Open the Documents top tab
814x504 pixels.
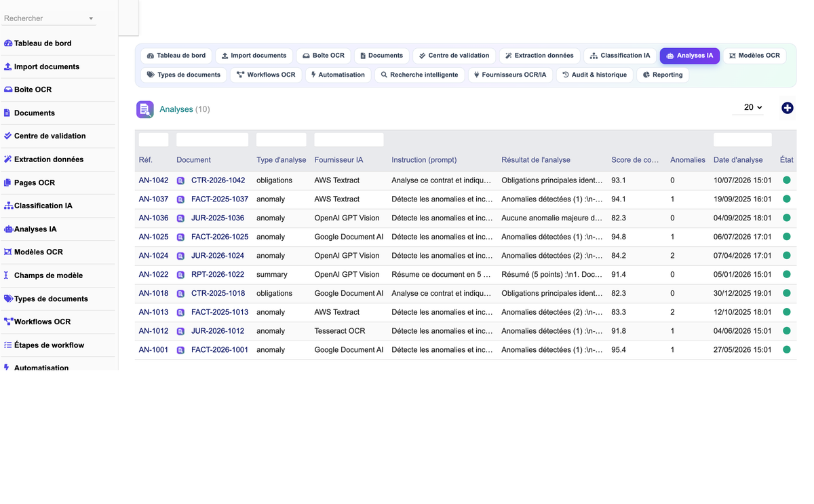click(x=381, y=56)
